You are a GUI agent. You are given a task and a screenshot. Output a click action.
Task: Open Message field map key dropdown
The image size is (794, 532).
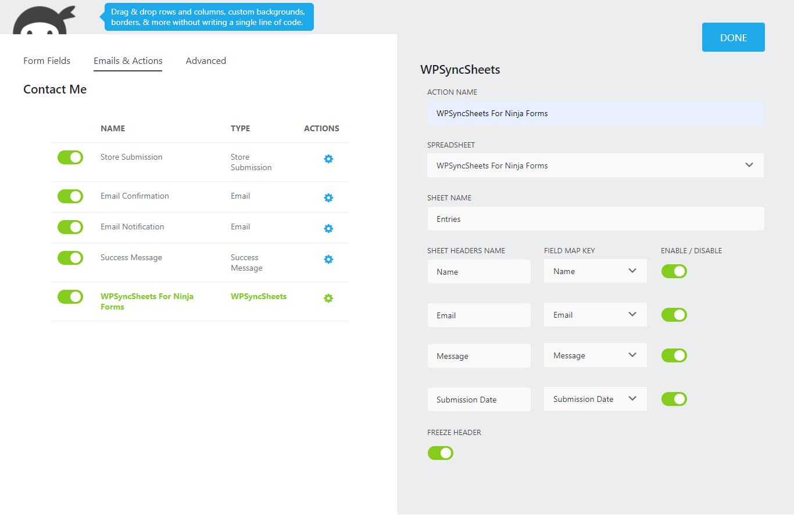pyautogui.click(x=595, y=355)
